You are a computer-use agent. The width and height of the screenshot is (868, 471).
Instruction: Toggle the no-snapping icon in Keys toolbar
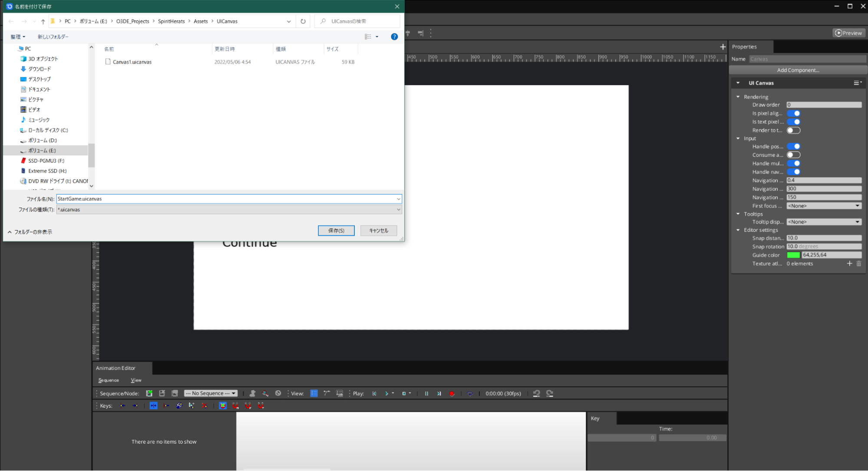pos(223,405)
